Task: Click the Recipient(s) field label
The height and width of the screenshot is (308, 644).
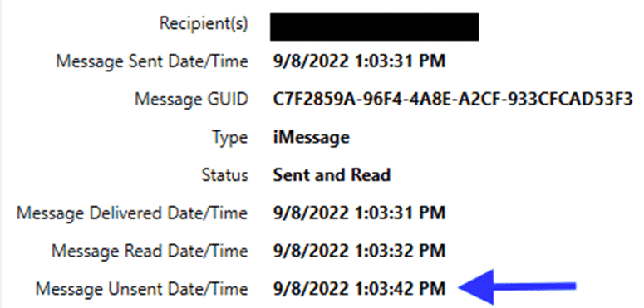Action: [204, 24]
